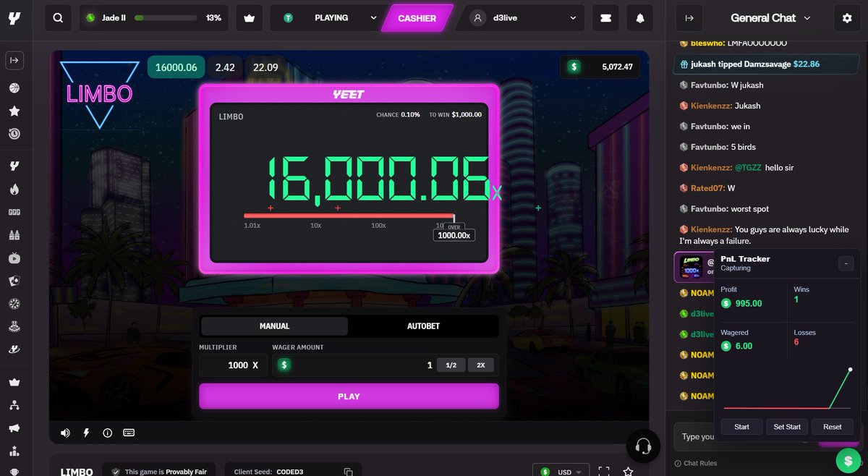The height and width of the screenshot is (476, 868).
Task: Open the play-button Live shows sidebar icon
Action: pyautogui.click(x=14, y=258)
